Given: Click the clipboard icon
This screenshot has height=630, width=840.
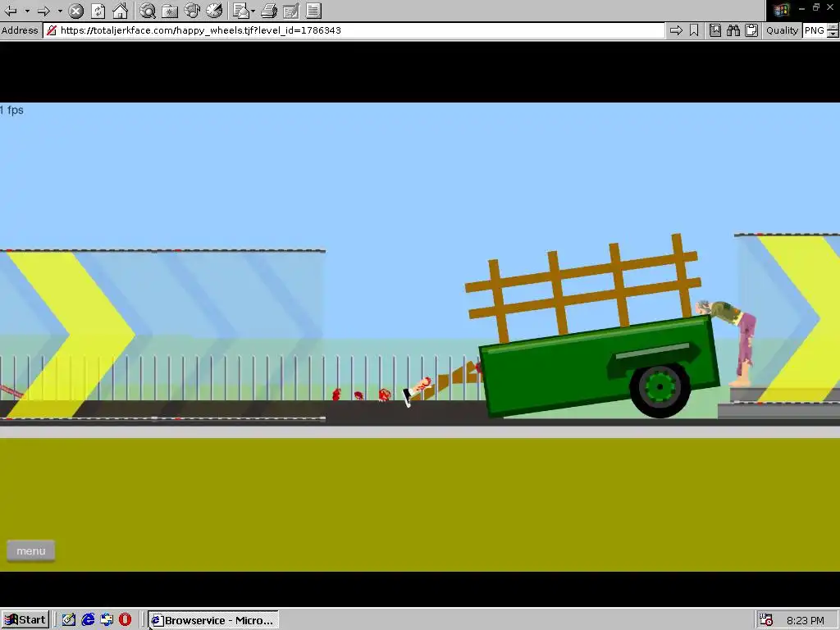Looking at the screenshot, I should pyautogui.click(x=751, y=30).
